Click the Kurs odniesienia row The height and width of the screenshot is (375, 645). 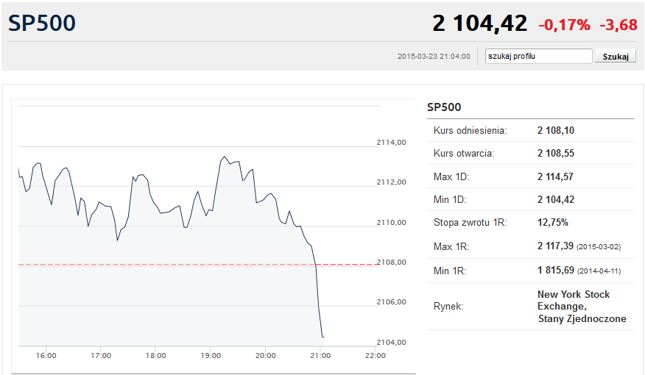pos(531,130)
